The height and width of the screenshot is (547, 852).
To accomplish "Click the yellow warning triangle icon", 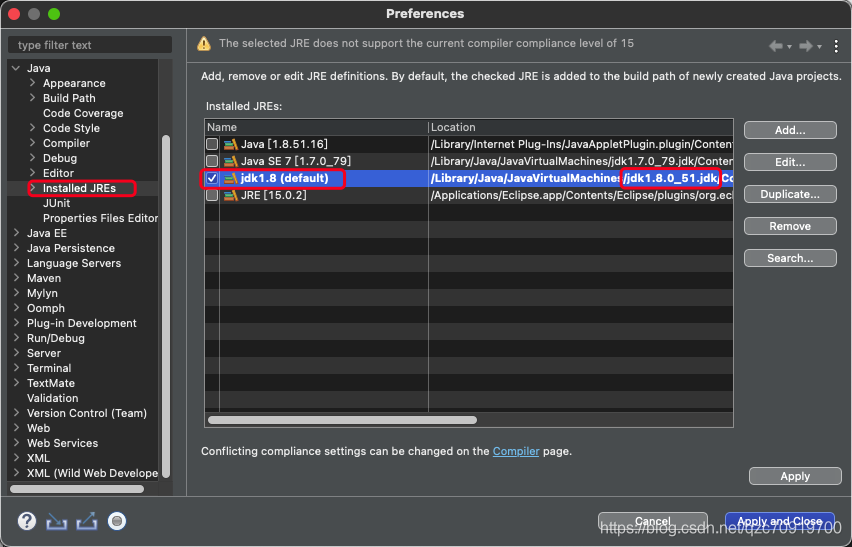I will pos(204,43).
